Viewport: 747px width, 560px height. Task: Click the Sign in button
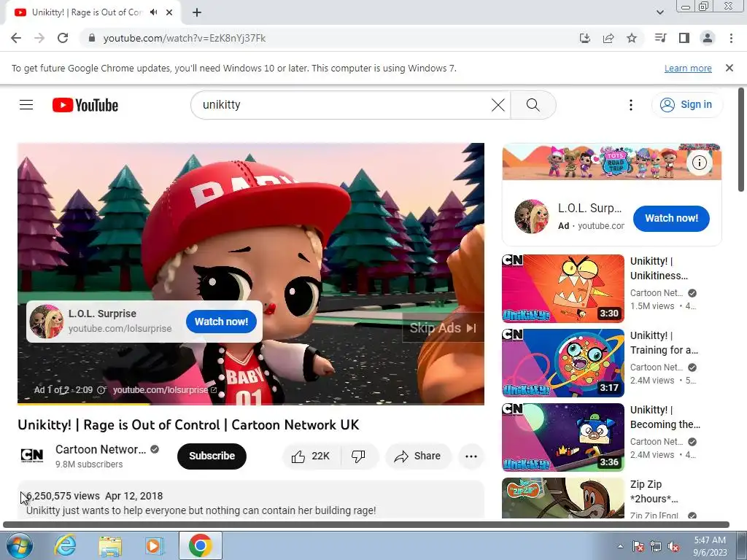coord(686,105)
